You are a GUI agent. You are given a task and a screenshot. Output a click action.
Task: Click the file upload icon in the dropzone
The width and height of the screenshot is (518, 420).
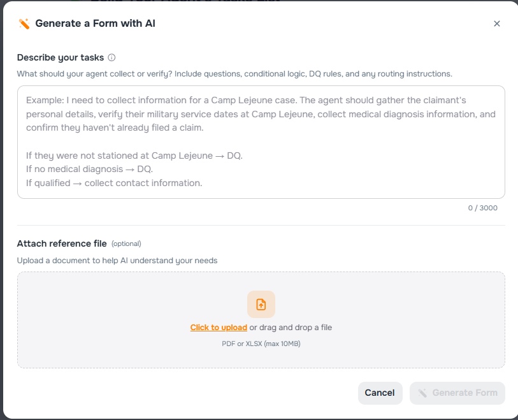[261, 304]
